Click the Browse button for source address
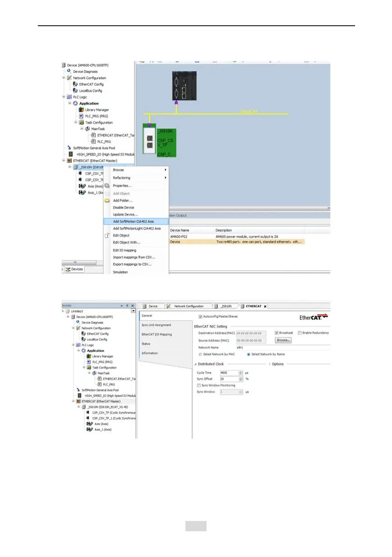 click(x=283, y=340)
